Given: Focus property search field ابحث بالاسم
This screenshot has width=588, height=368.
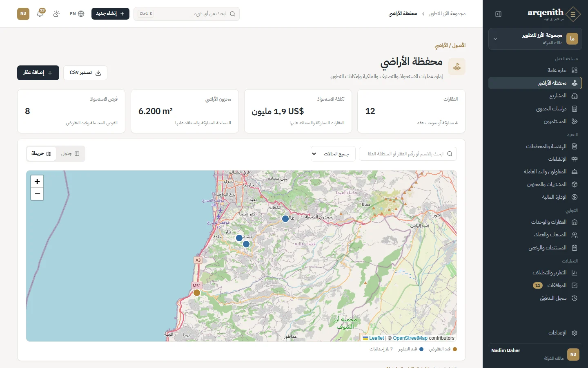Looking at the screenshot, I should [408, 154].
